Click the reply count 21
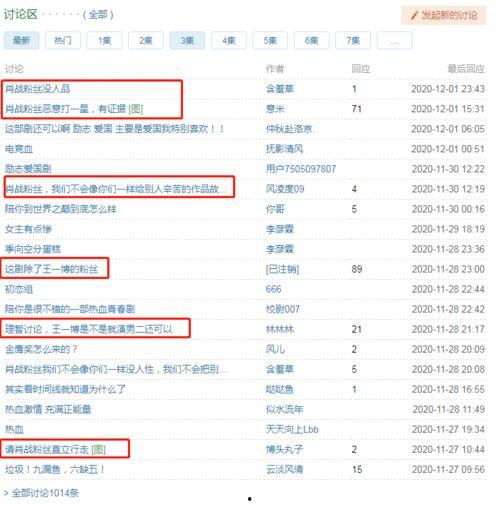The height and width of the screenshot is (505, 499). tap(357, 329)
